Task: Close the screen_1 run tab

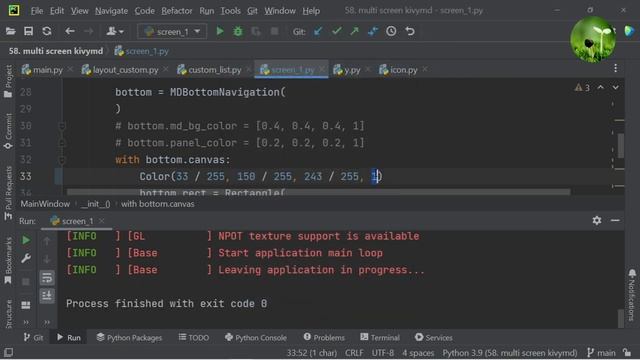Action: [x=102, y=221]
